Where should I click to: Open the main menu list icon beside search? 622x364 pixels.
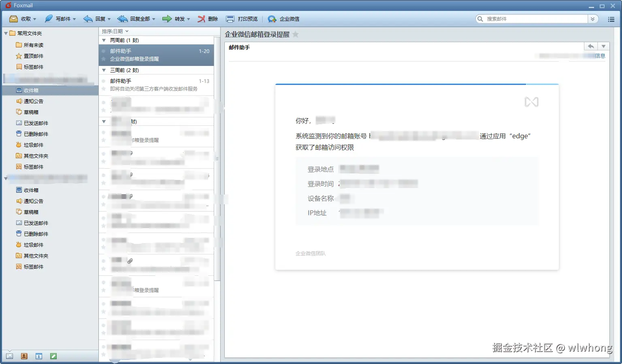point(611,19)
